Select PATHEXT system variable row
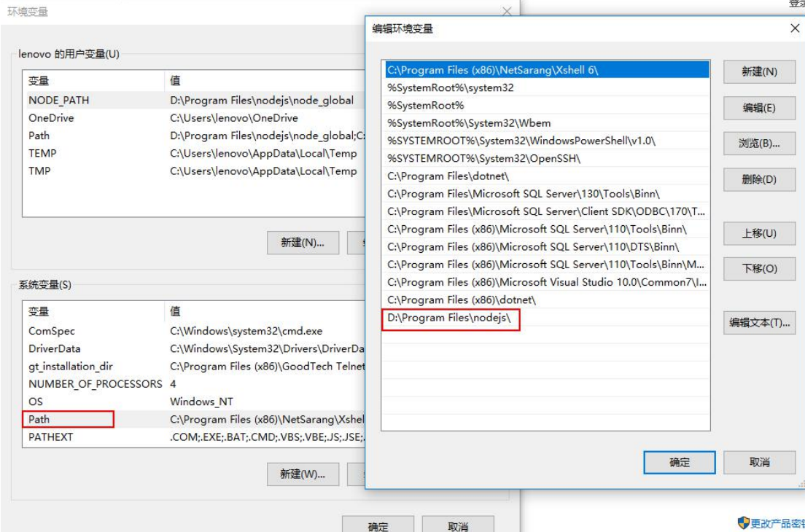 (195, 437)
